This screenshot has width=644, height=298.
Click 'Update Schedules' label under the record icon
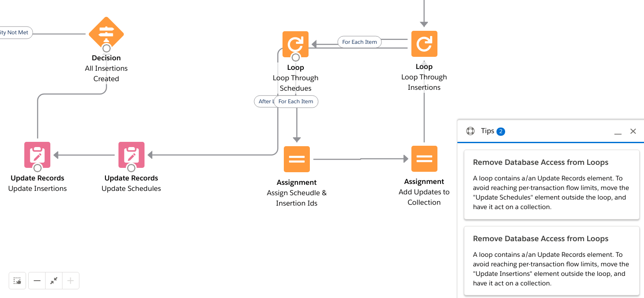click(131, 189)
